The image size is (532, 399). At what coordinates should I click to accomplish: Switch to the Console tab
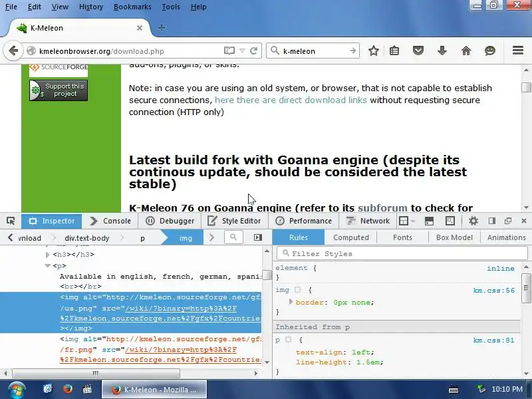pos(110,221)
